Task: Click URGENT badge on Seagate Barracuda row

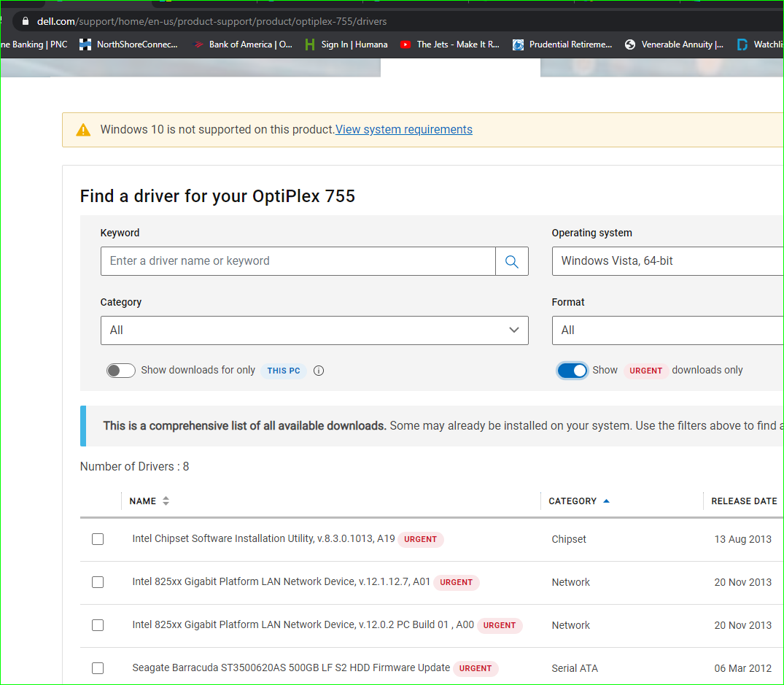Action: pyautogui.click(x=476, y=668)
